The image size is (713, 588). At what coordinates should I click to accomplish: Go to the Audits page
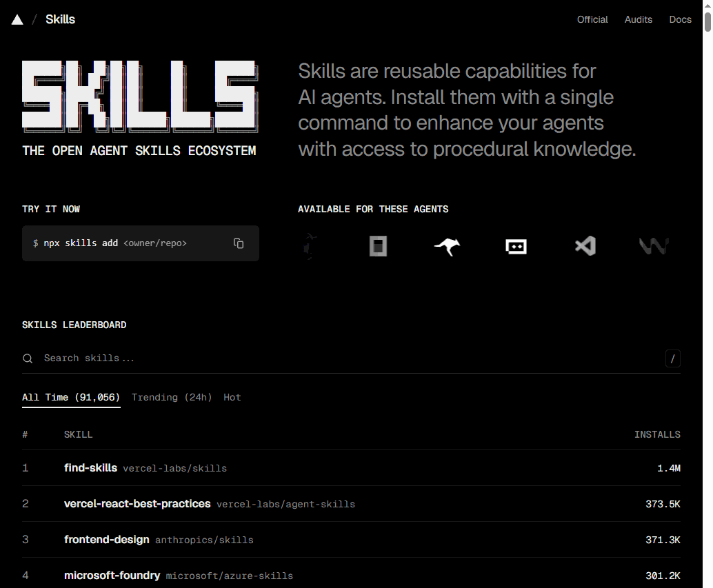(x=638, y=19)
